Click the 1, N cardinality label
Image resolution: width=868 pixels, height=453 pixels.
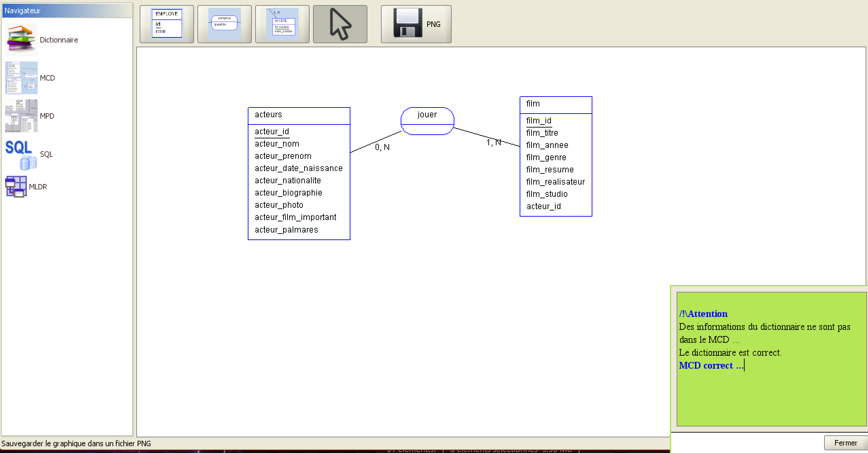click(x=494, y=142)
